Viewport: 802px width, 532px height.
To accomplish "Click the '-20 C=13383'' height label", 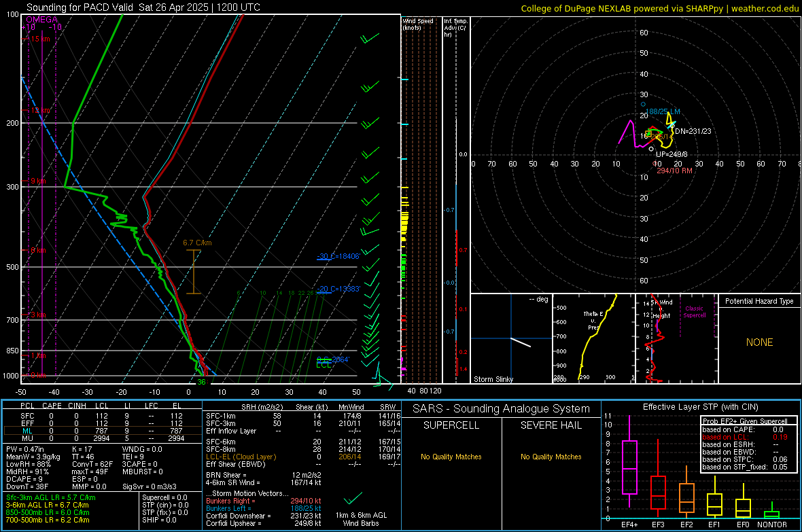I will (x=338, y=289).
